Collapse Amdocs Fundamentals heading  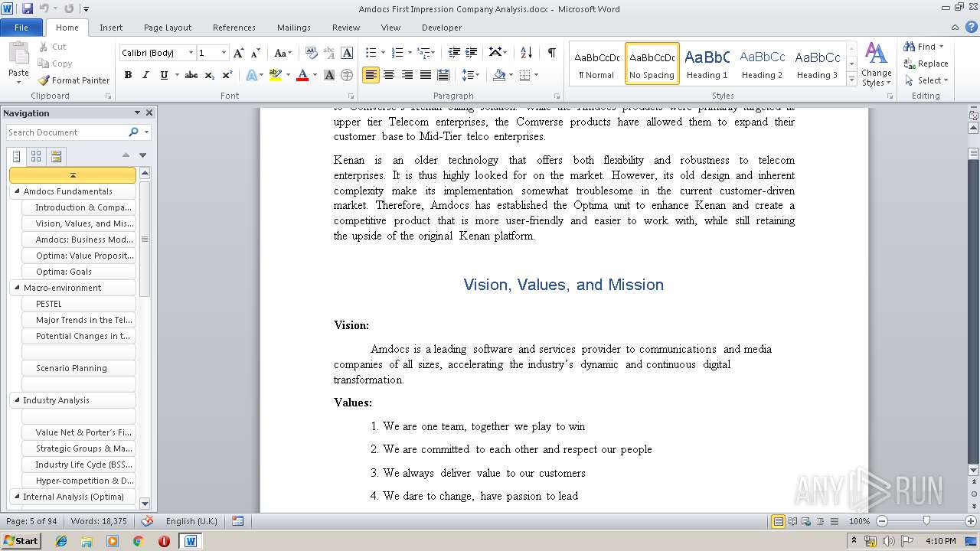pyautogui.click(x=17, y=191)
